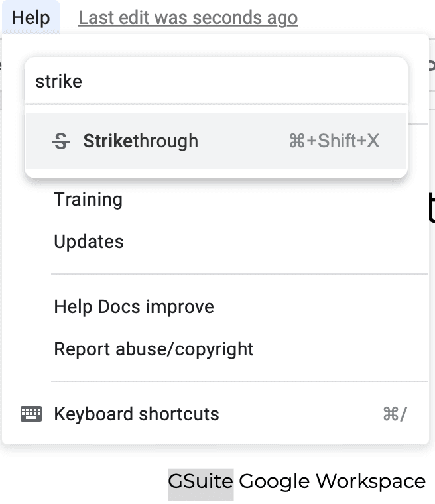The image size is (435, 504).
Task: Click the ⌘/ shortcut hint
Action: (x=395, y=414)
